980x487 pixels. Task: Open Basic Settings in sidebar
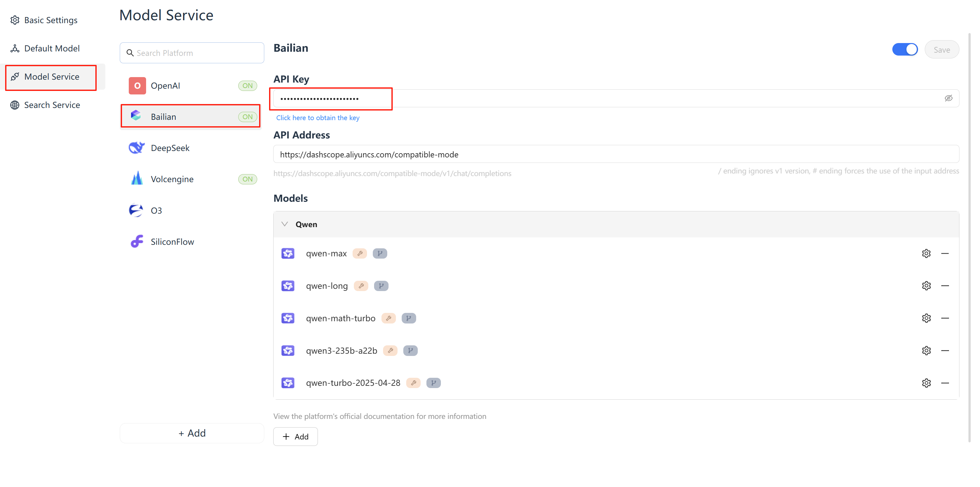pos(44,20)
